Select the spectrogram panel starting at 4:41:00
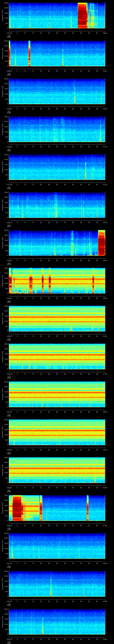This screenshot has width=114, height=644. 57,167
